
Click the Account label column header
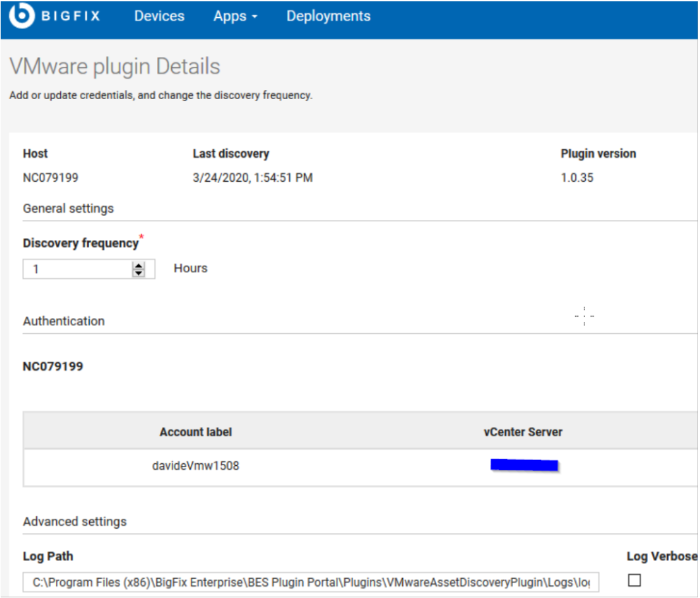point(195,432)
